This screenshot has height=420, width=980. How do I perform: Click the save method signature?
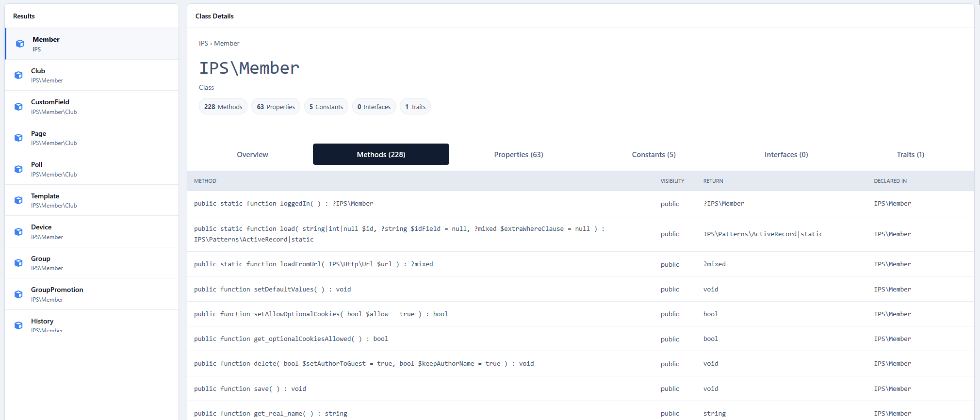(250, 389)
